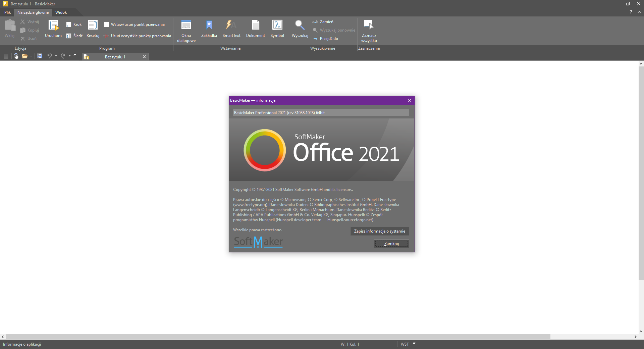Image resolution: width=644 pixels, height=349 pixels.
Task: Click the Wklej (paste) icon
Action: 10,25
